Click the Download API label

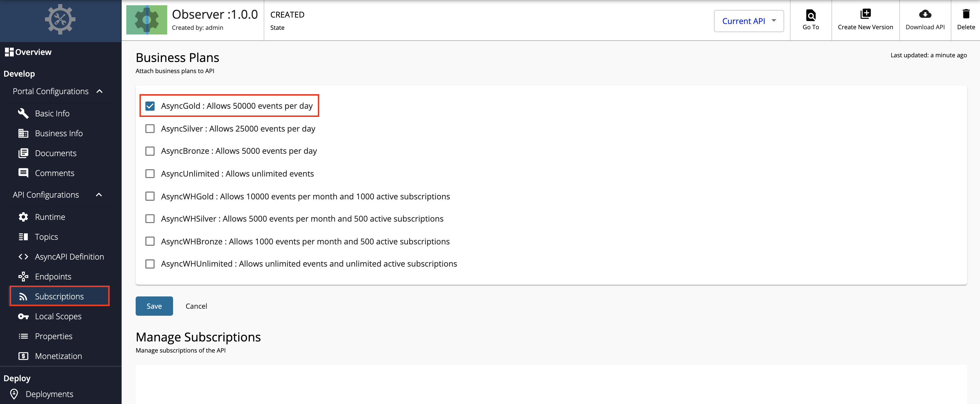tap(925, 27)
